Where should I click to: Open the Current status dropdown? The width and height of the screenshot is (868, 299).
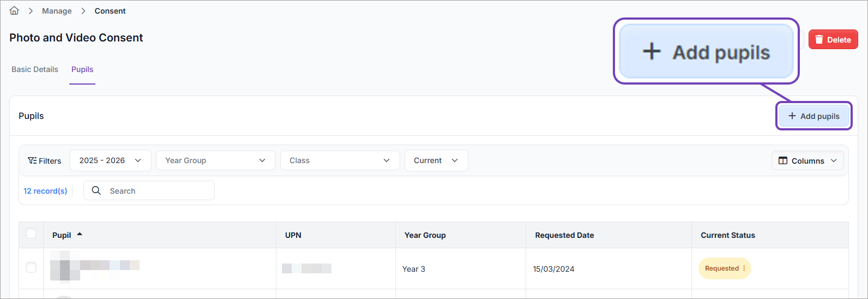point(436,160)
